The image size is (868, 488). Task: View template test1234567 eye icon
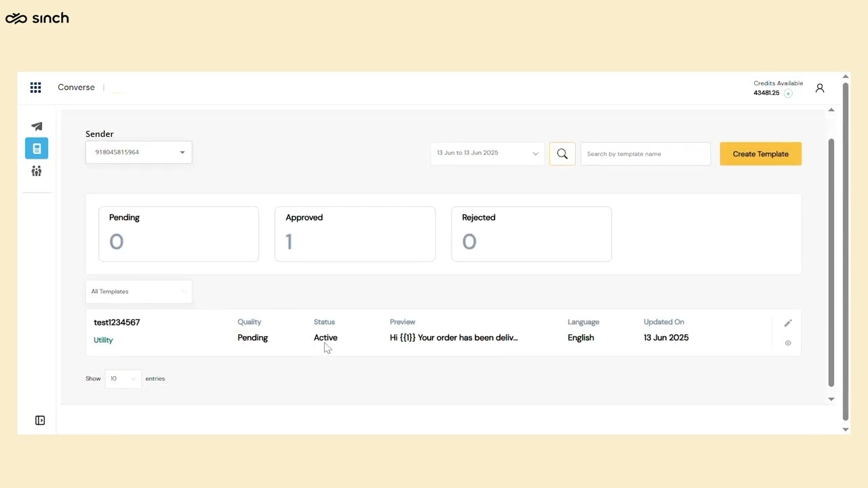click(788, 343)
